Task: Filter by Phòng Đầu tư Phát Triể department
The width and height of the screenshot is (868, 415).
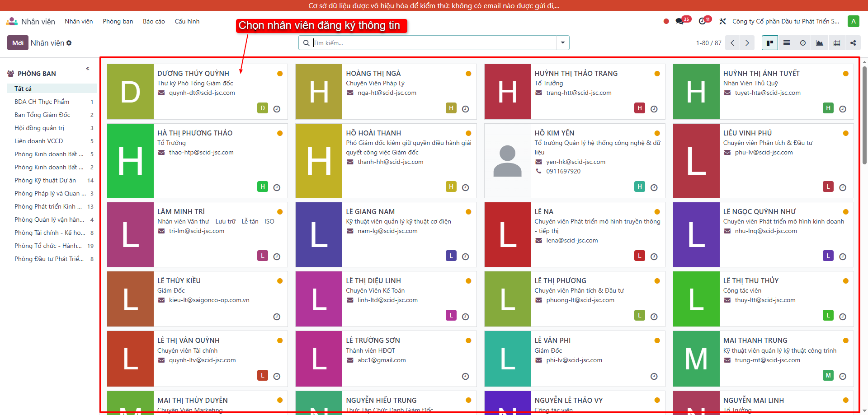Action: (x=52, y=259)
